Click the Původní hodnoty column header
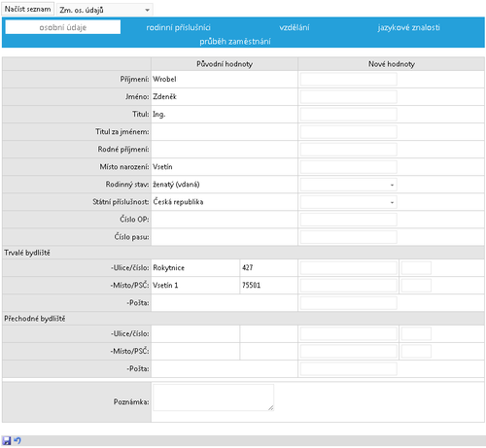Viewport: 486px width, 448px height. pos(225,64)
